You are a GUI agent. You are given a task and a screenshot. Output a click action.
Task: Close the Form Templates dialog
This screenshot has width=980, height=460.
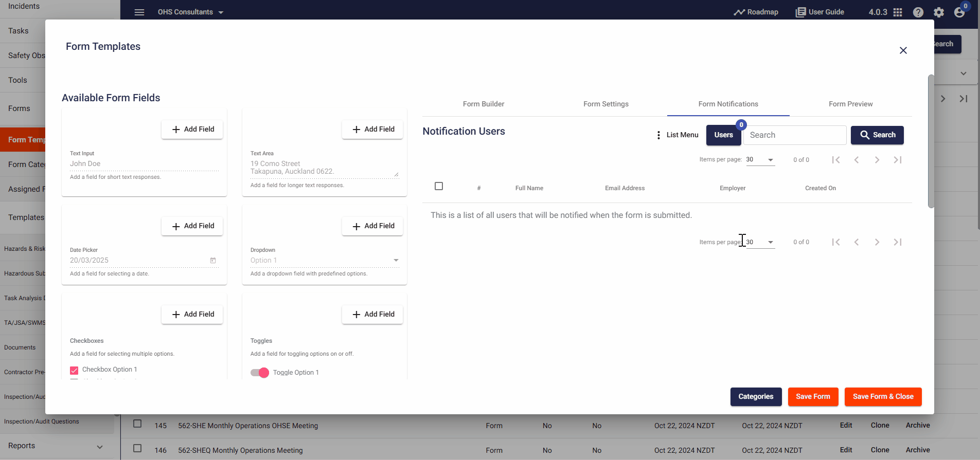click(x=903, y=50)
